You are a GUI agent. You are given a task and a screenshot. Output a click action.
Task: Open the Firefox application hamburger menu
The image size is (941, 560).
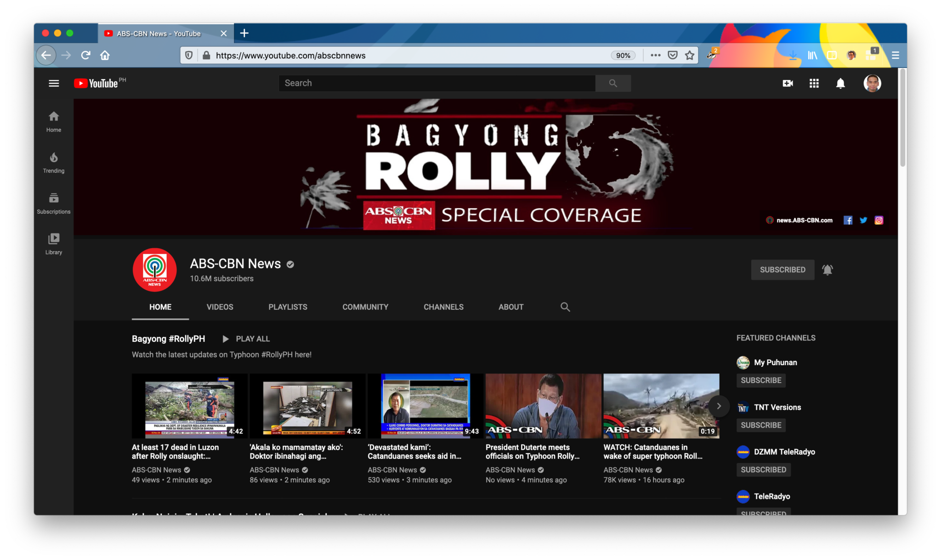click(x=895, y=55)
